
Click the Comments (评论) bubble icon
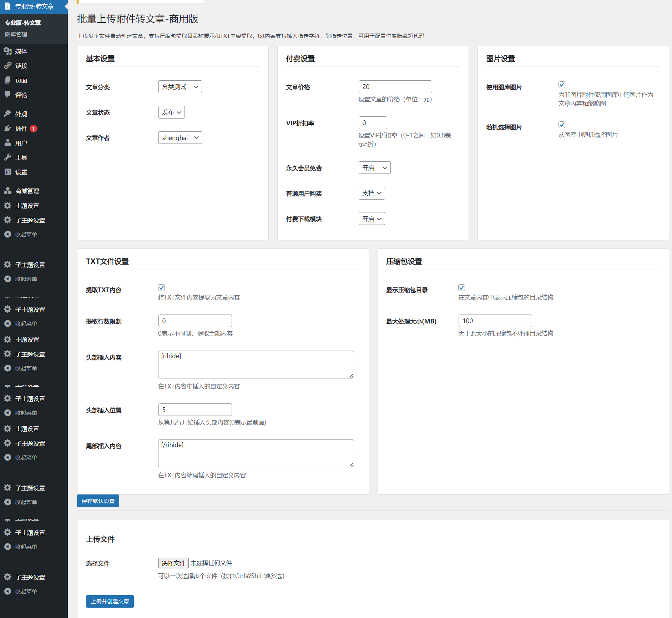[7, 95]
